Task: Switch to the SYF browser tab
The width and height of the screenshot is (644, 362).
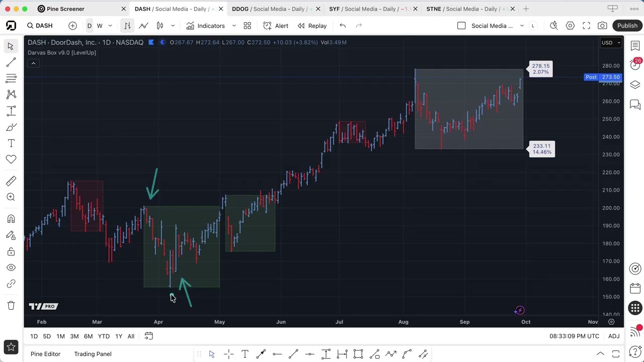Action: click(x=372, y=9)
